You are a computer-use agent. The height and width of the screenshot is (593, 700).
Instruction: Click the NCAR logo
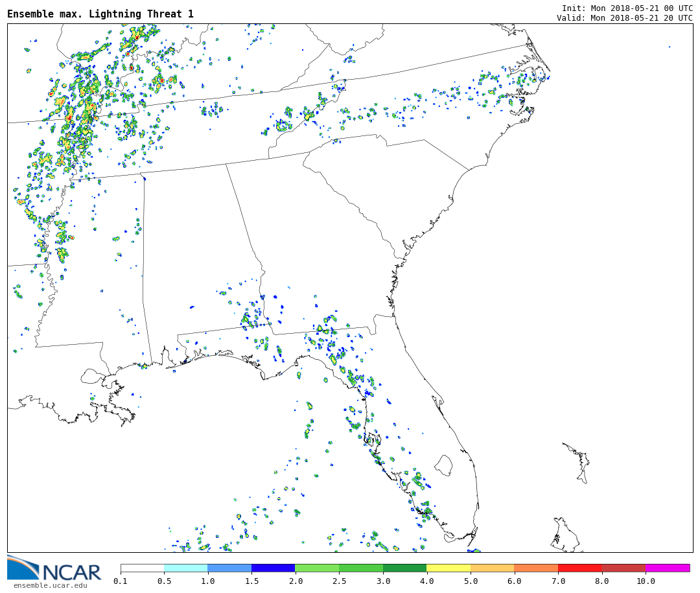pos(54,568)
